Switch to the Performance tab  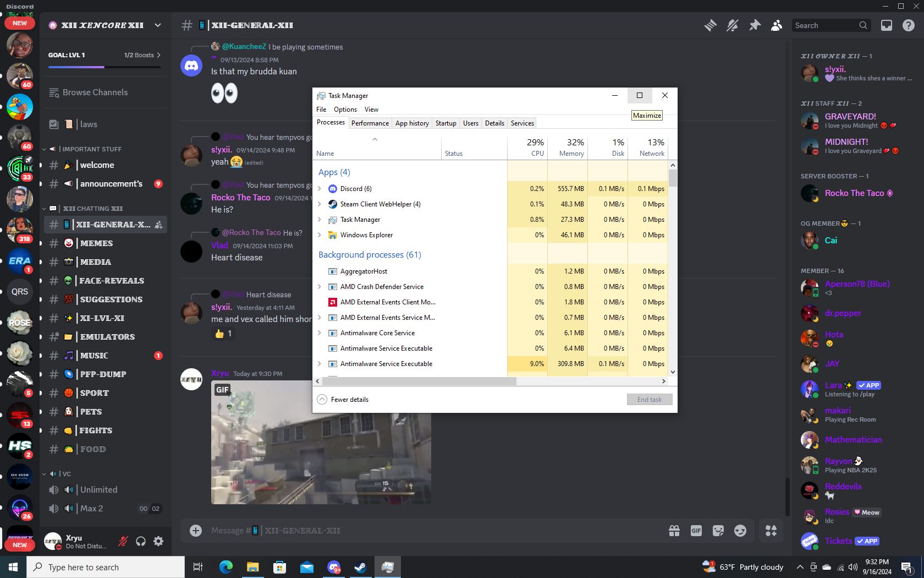click(x=370, y=123)
